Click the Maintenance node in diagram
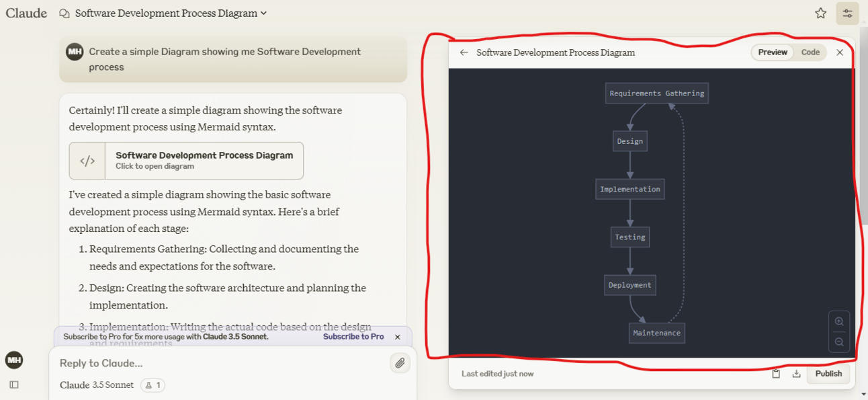The width and height of the screenshot is (868, 400). (x=657, y=333)
